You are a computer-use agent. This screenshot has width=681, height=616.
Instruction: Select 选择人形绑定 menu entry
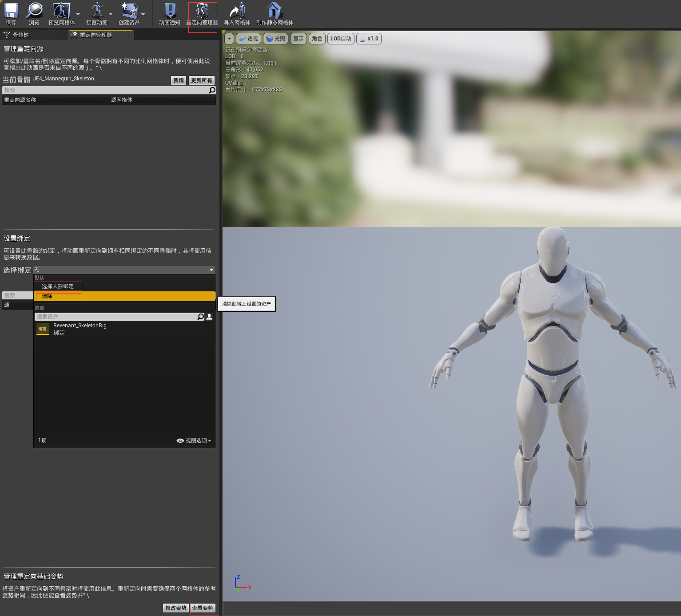click(x=58, y=286)
